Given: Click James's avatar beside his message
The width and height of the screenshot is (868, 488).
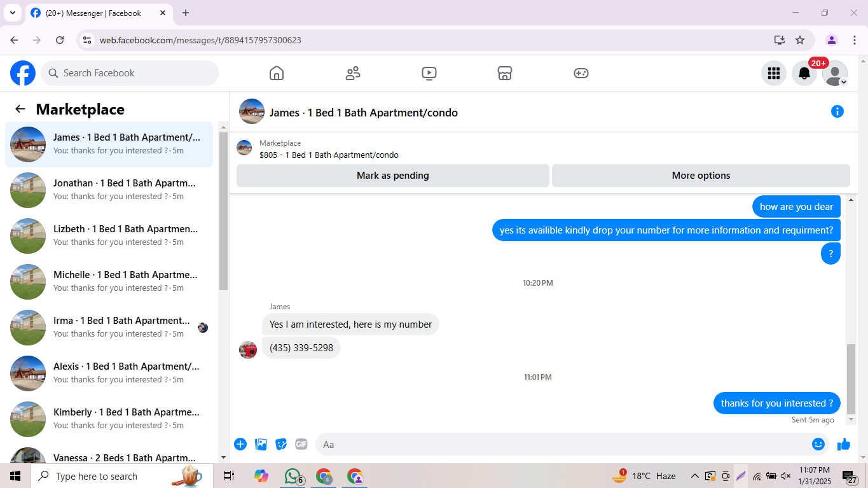Looking at the screenshot, I should (248, 350).
